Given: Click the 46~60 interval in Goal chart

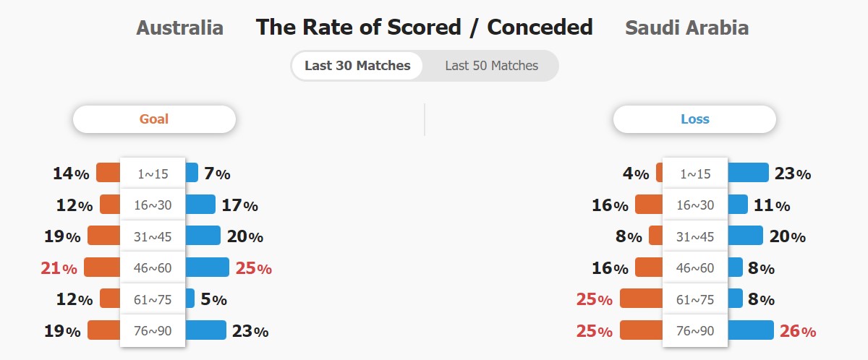Looking at the screenshot, I should tap(153, 268).
